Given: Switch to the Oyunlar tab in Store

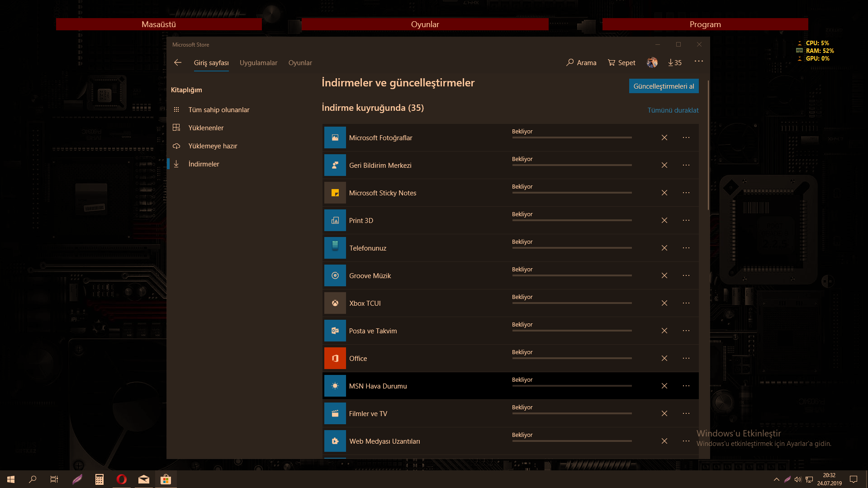Looking at the screenshot, I should point(300,63).
